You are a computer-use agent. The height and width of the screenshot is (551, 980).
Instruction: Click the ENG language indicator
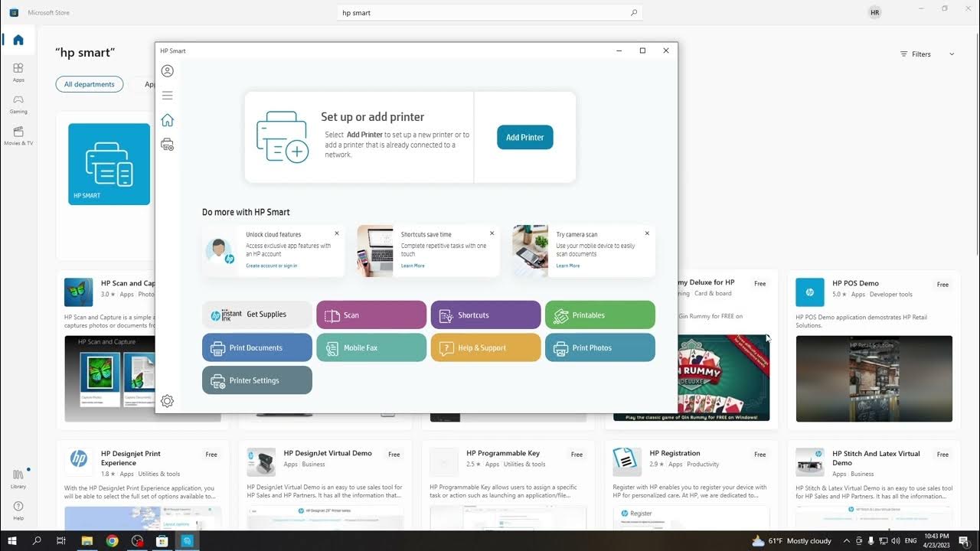point(911,540)
